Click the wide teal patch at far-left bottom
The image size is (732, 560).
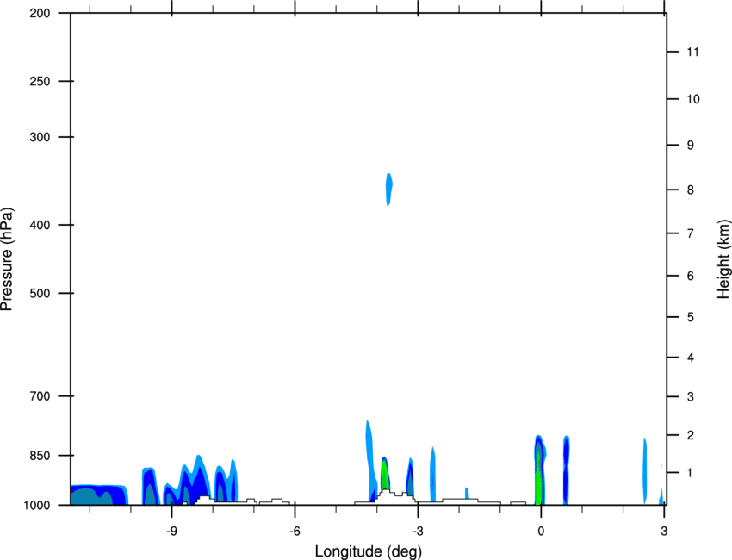(91, 496)
